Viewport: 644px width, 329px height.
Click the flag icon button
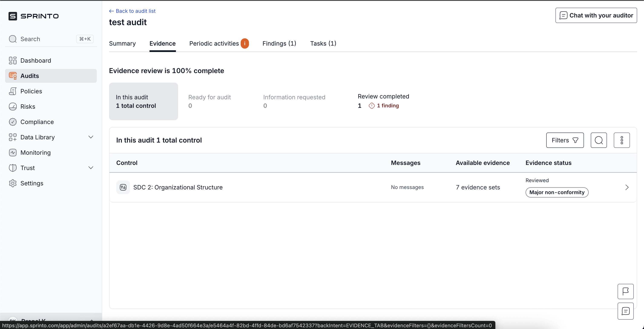pos(625,291)
